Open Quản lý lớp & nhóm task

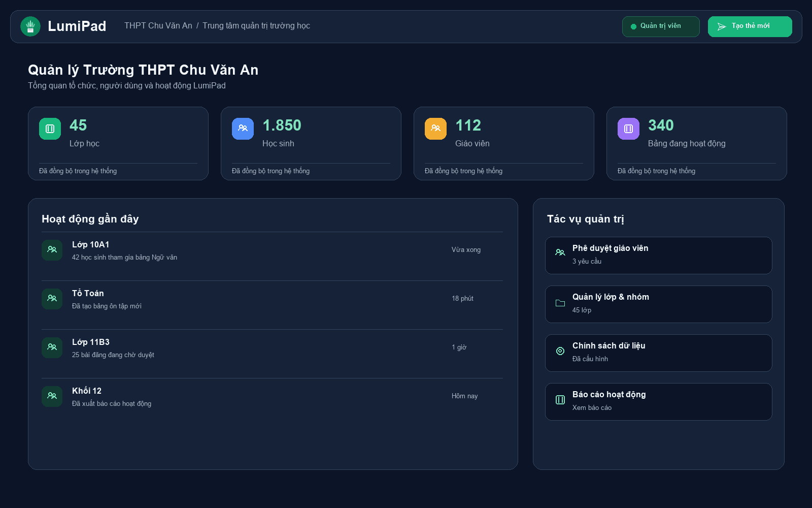click(x=659, y=304)
